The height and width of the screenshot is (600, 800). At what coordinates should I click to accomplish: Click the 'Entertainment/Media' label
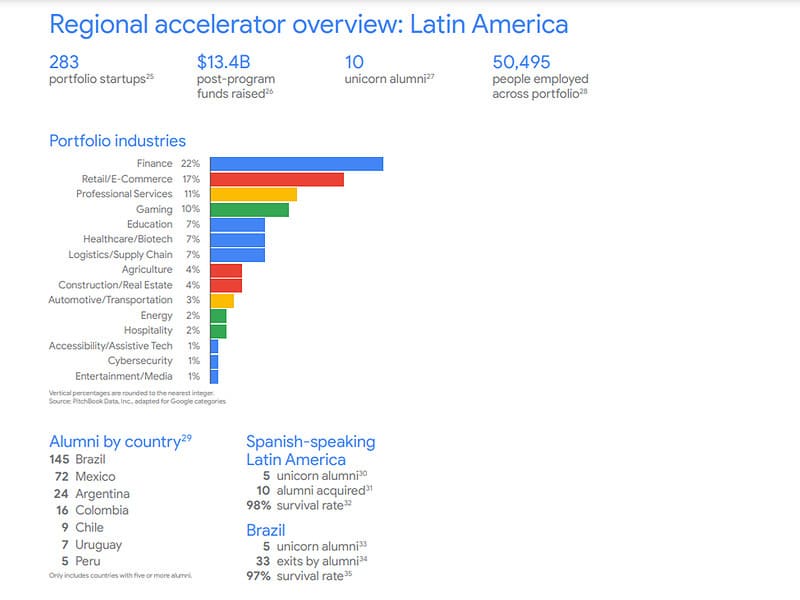123,376
